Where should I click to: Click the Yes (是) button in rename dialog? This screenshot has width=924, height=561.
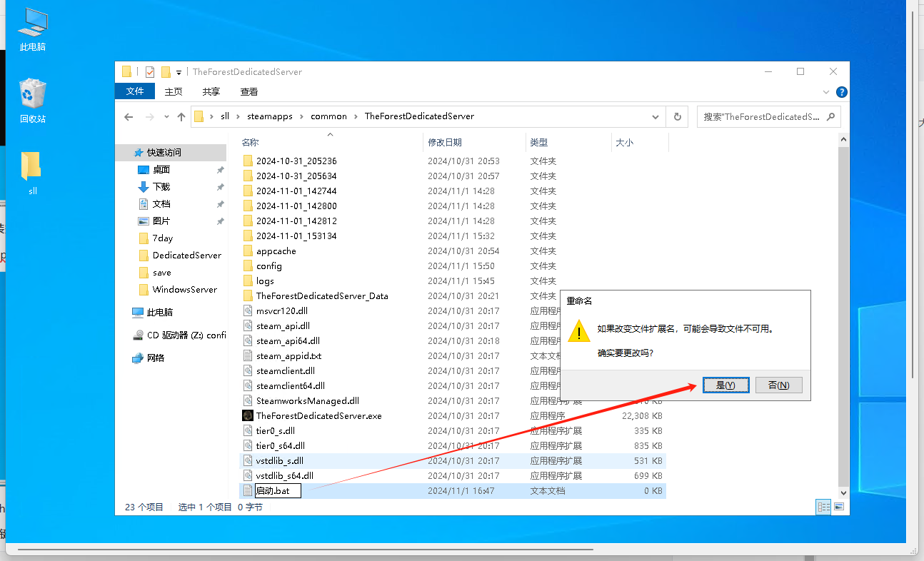(725, 385)
